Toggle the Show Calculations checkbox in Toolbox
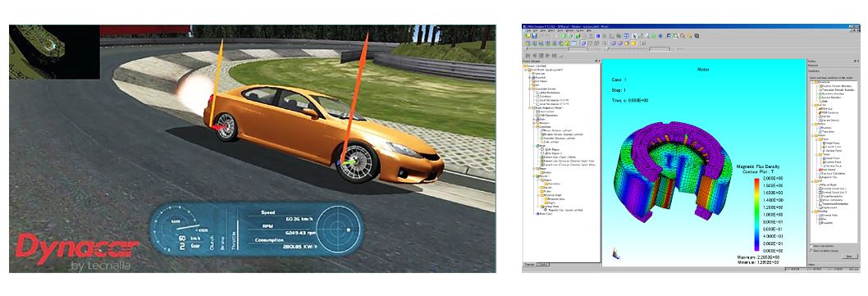This screenshot has width=868, height=296. 811,246
